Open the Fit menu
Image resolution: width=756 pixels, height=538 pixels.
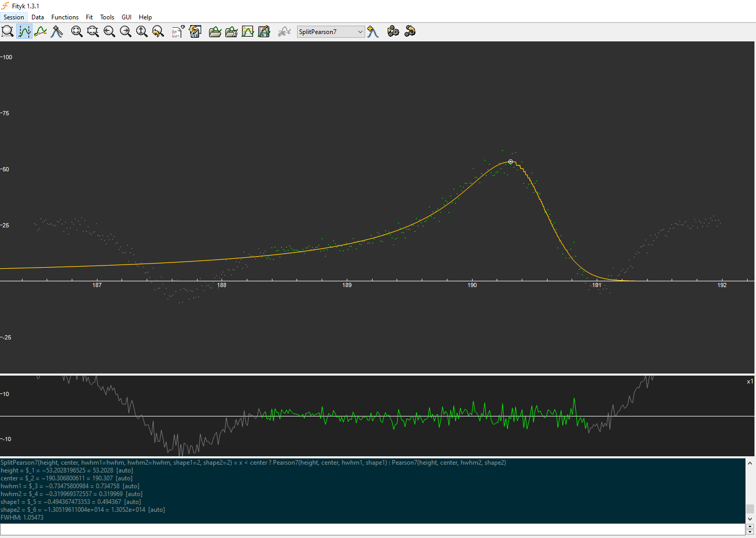[x=89, y=17]
